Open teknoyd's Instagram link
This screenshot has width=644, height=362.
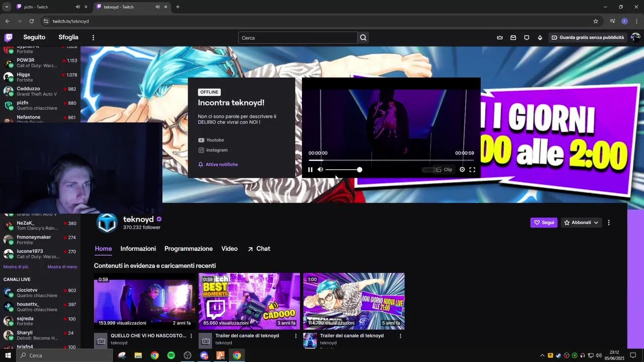click(x=213, y=150)
